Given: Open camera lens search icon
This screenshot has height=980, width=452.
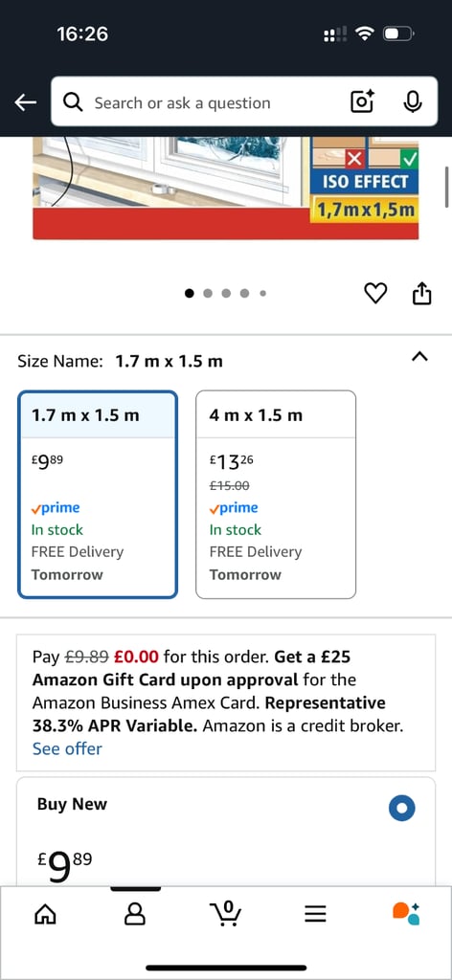Looking at the screenshot, I should click(x=362, y=101).
